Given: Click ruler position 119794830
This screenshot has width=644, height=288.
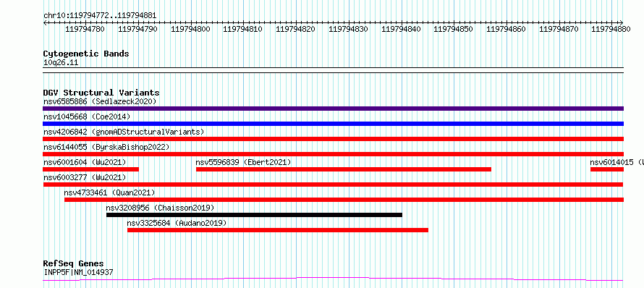Looking at the screenshot, I should 349,29.
